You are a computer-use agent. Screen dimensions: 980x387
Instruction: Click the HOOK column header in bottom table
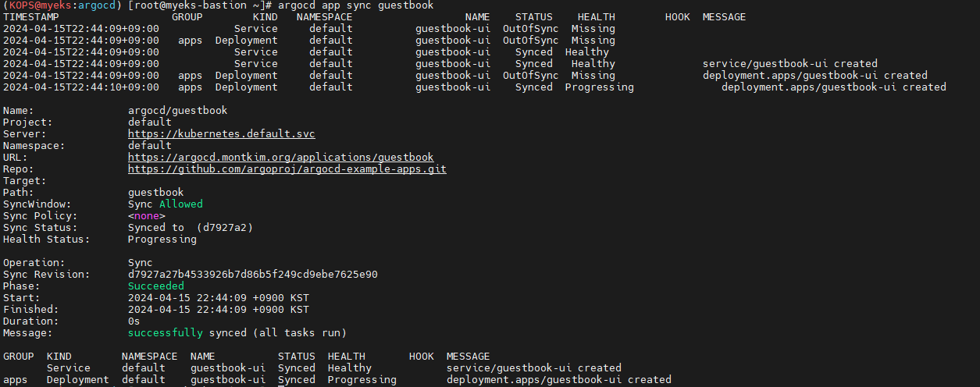pyautogui.click(x=422, y=357)
